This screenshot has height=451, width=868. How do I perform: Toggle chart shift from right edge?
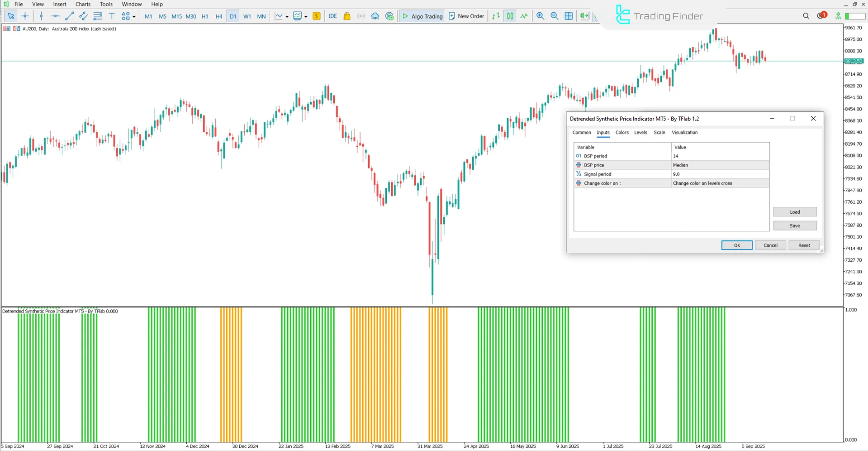click(595, 16)
